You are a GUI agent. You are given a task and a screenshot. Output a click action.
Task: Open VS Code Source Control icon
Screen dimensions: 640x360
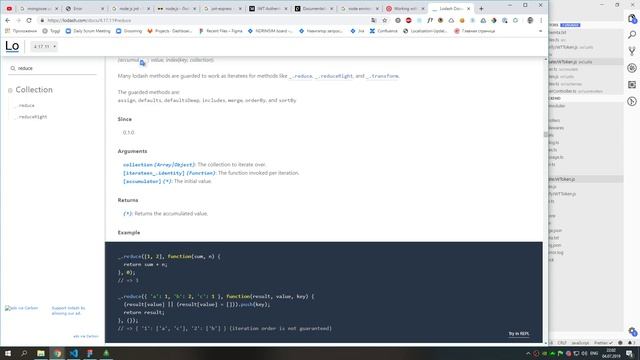(x=632, y=51)
